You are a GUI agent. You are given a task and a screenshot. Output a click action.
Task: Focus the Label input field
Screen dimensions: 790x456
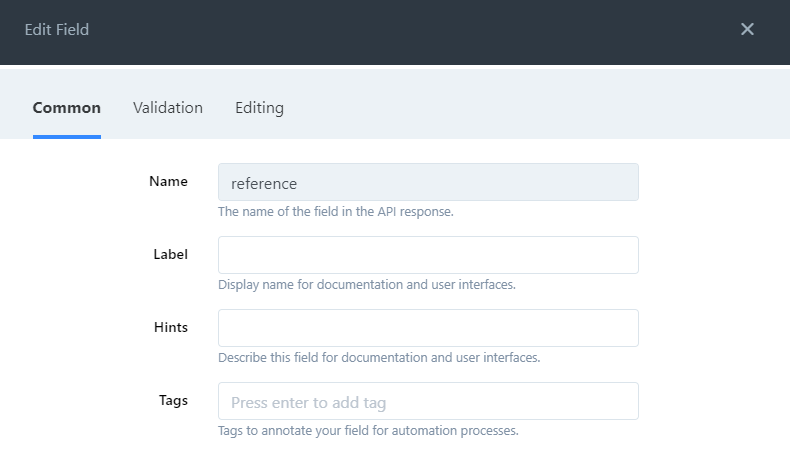coord(428,255)
